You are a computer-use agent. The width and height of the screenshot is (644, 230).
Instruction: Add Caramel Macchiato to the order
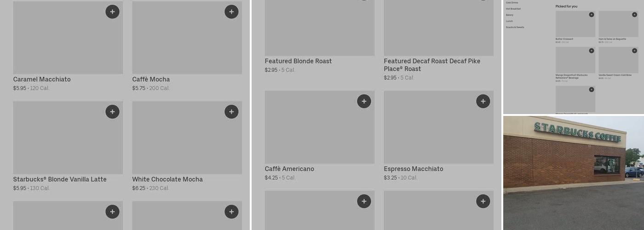(112, 12)
